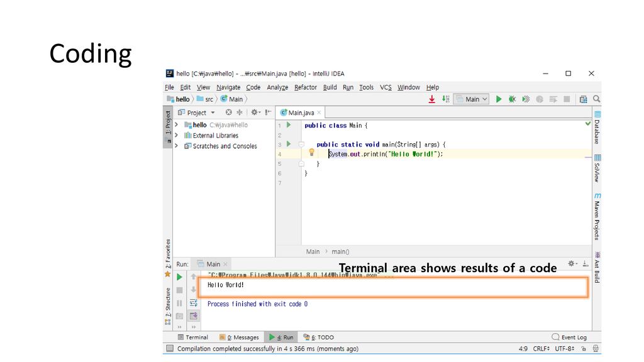Toggle soft-wrap icon in Run panel
Image resolution: width=644 pixels, height=362 pixels.
194,303
